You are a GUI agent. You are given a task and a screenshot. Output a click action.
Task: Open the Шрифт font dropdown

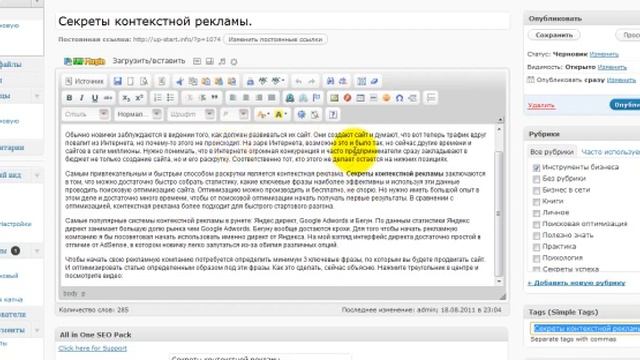191,114
